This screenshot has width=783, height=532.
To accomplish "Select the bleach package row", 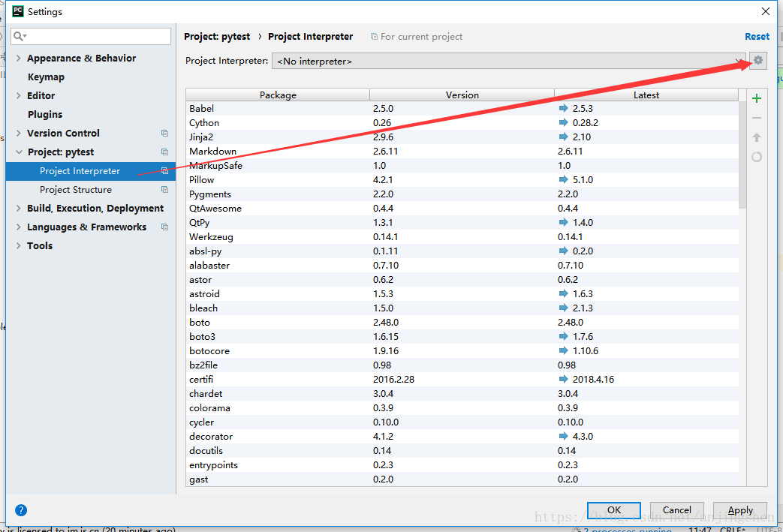I will (x=462, y=308).
